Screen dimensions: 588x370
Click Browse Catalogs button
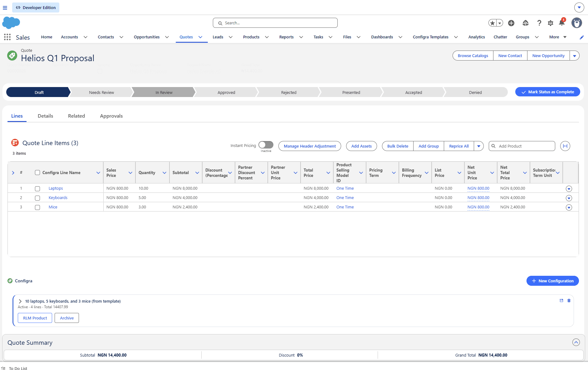(x=473, y=56)
